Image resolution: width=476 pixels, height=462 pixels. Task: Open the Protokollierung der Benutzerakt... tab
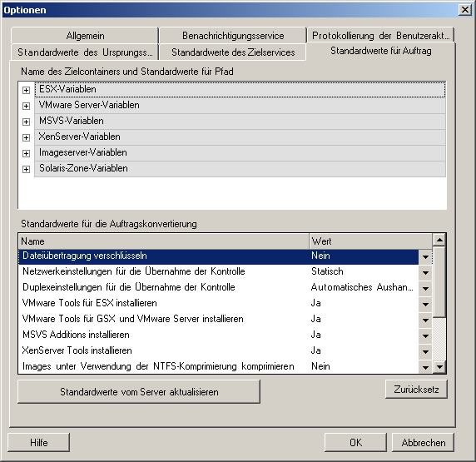pyautogui.click(x=380, y=36)
